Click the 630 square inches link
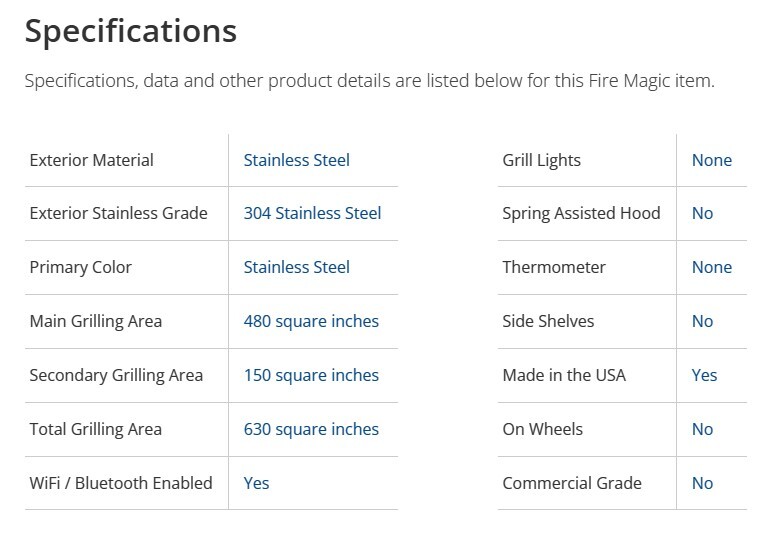This screenshot has width=762, height=538. pos(311,429)
